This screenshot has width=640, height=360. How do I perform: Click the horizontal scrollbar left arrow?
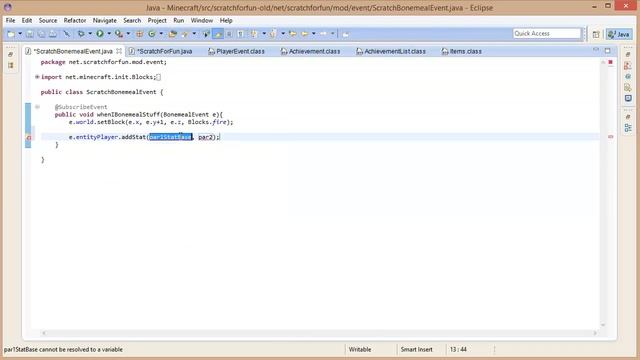[44, 333]
